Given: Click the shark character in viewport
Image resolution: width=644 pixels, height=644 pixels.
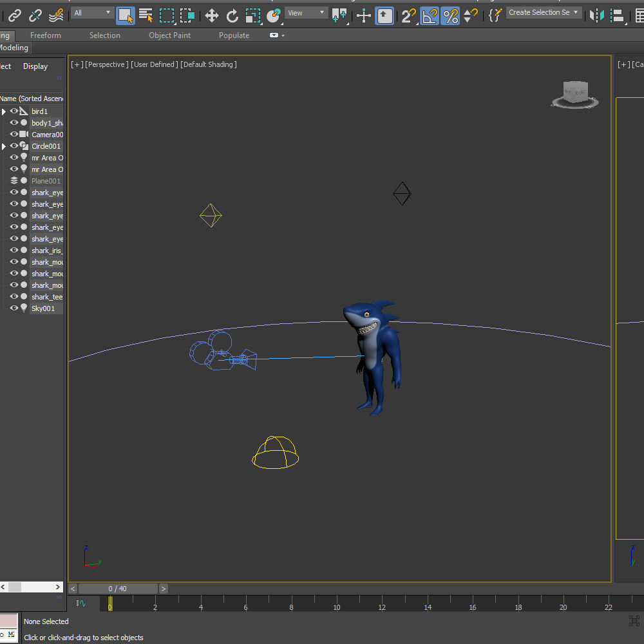Looking at the screenshot, I should (374, 357).
